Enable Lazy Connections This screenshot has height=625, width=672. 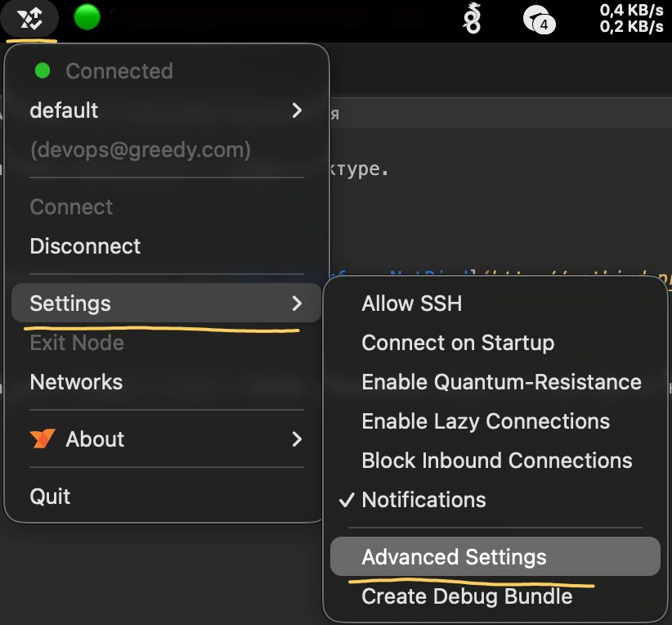[486, 420]
